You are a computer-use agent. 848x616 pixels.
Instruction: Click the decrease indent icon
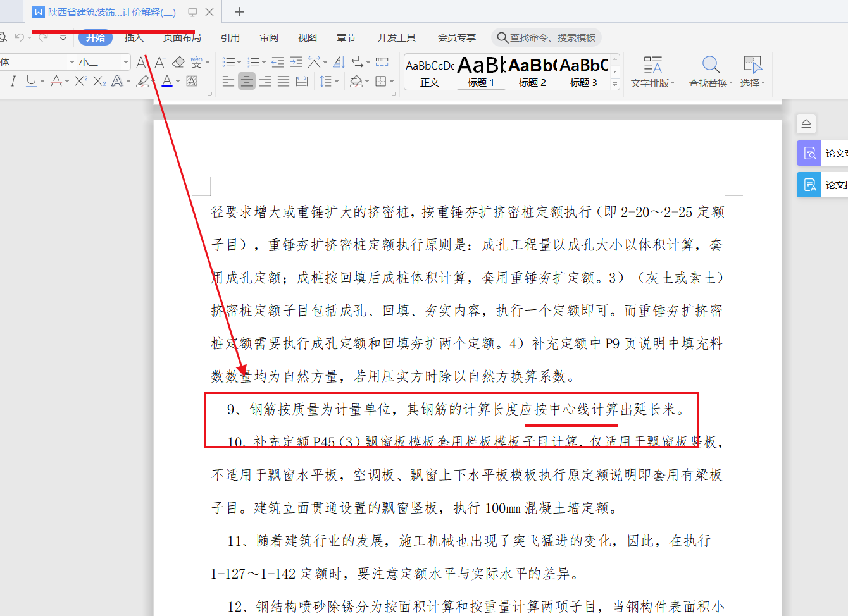tap(278, 62)
